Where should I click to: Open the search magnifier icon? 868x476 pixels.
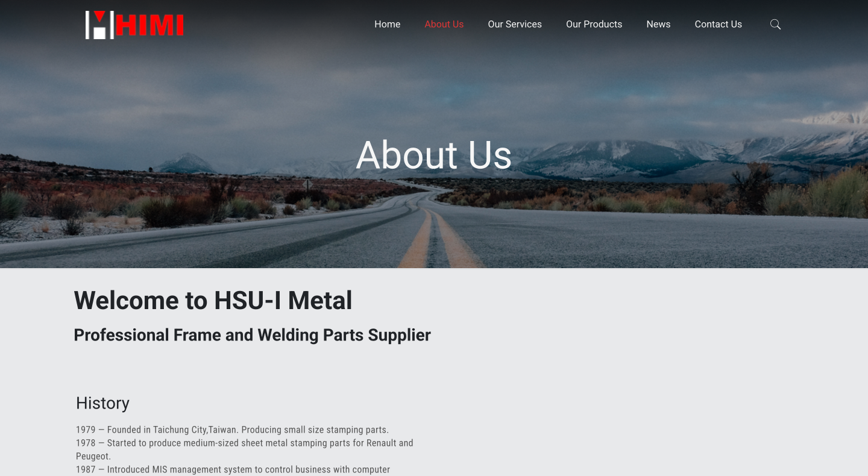point(775,24)
